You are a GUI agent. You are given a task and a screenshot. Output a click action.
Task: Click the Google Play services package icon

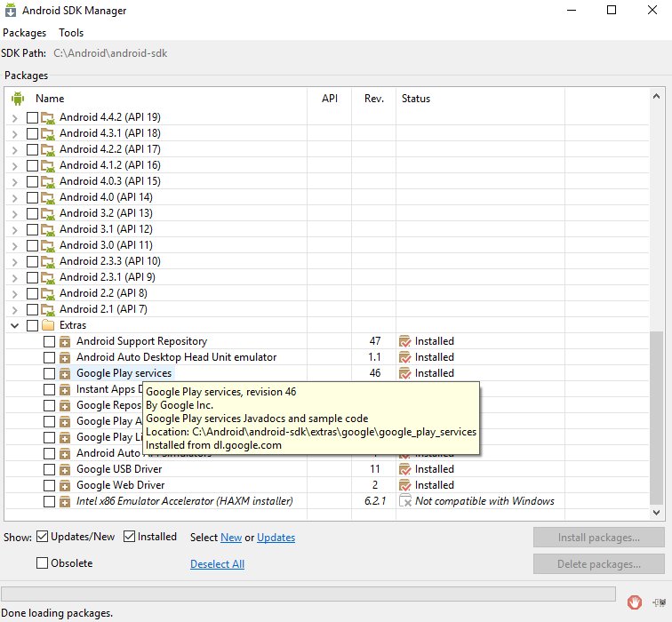point(65,373)
